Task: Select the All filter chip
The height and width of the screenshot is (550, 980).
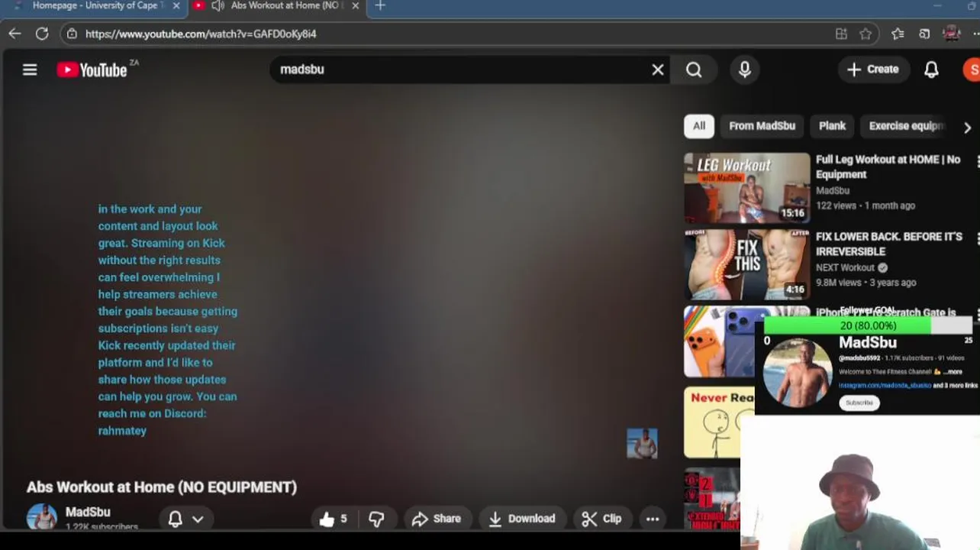Action: [x=699, y=126]
